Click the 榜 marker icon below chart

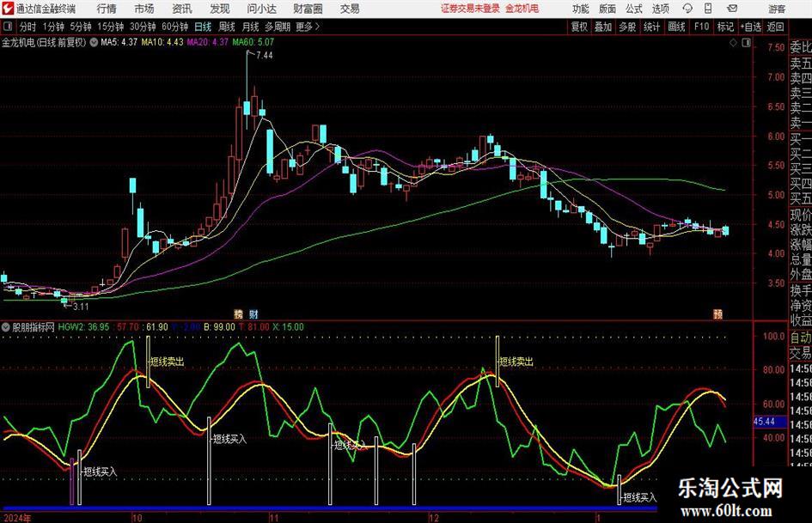238,313
